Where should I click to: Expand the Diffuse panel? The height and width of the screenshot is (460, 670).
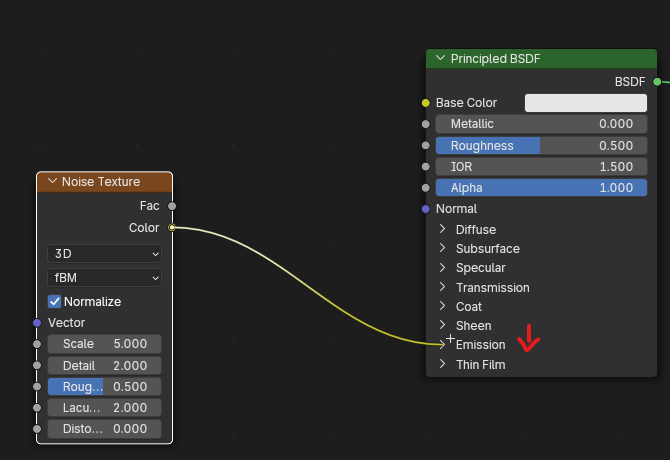pyautogui.click(x=442, y=229)
